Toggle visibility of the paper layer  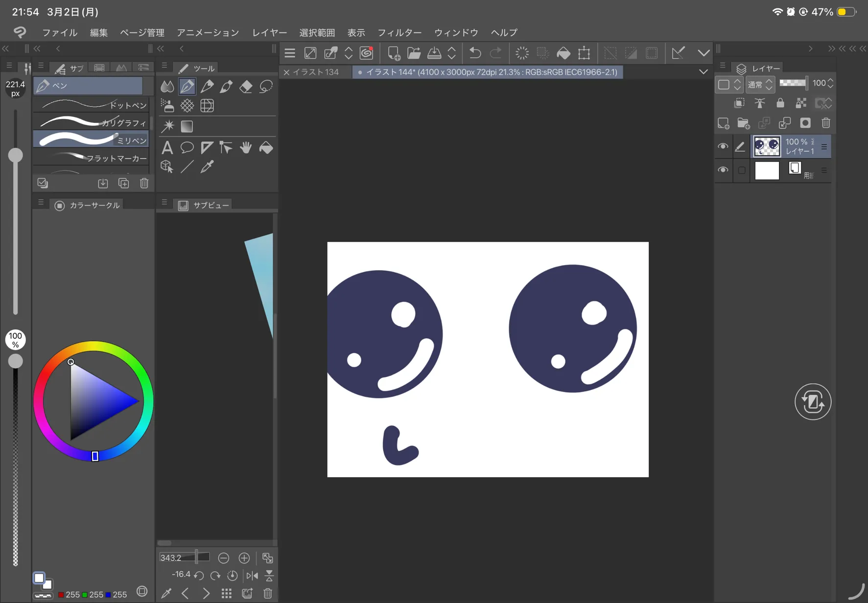pyautogui.click(x=723, y=170)
